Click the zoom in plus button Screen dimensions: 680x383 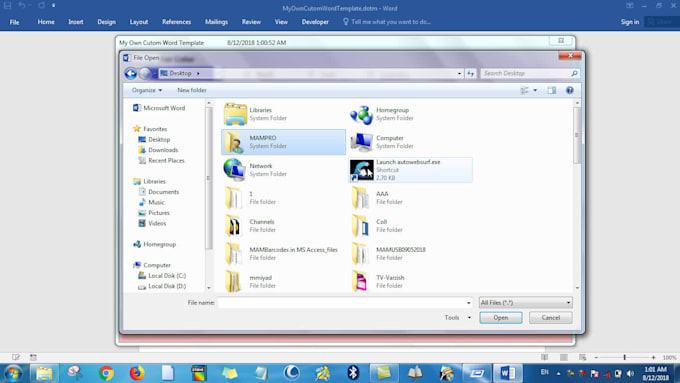(653, 357)
